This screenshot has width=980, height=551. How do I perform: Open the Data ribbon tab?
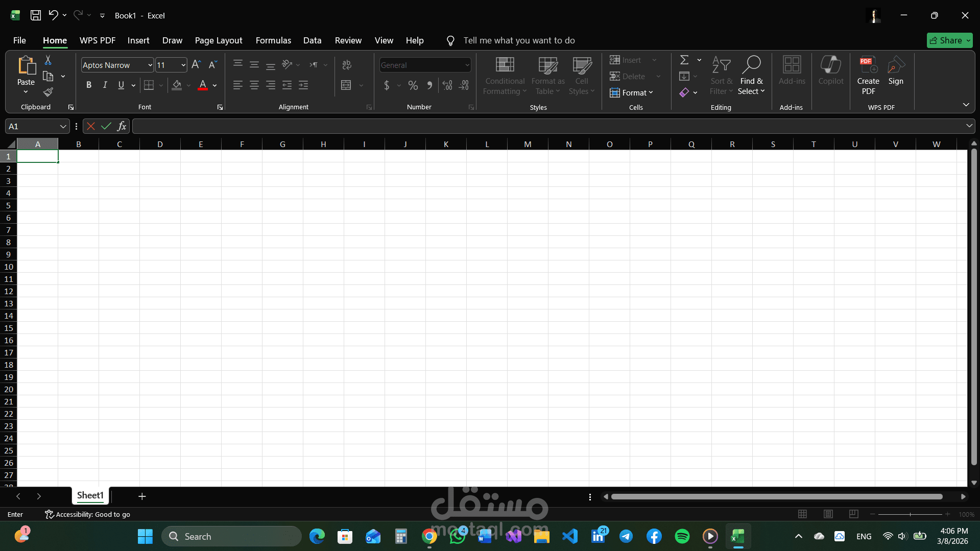pyautogui.click(x=312, y=40)
